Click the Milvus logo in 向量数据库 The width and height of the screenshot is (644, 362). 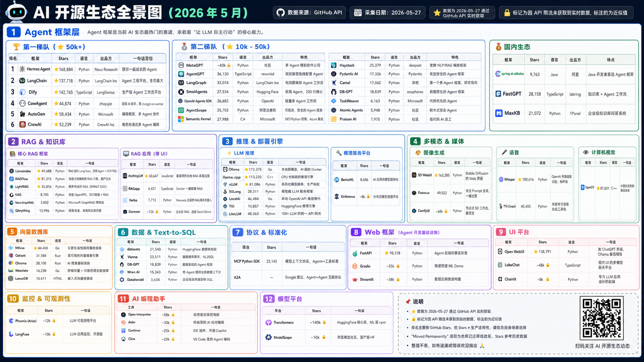11,248
